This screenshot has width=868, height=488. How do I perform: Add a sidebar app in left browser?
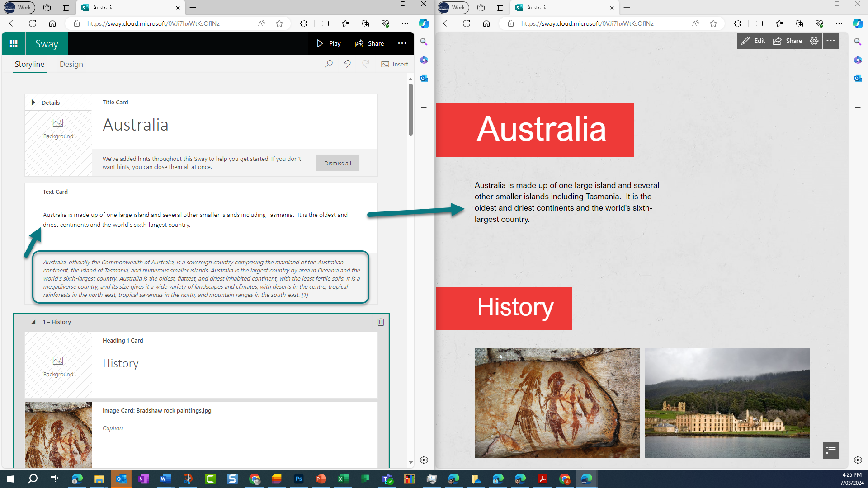(x=424, y=108)
